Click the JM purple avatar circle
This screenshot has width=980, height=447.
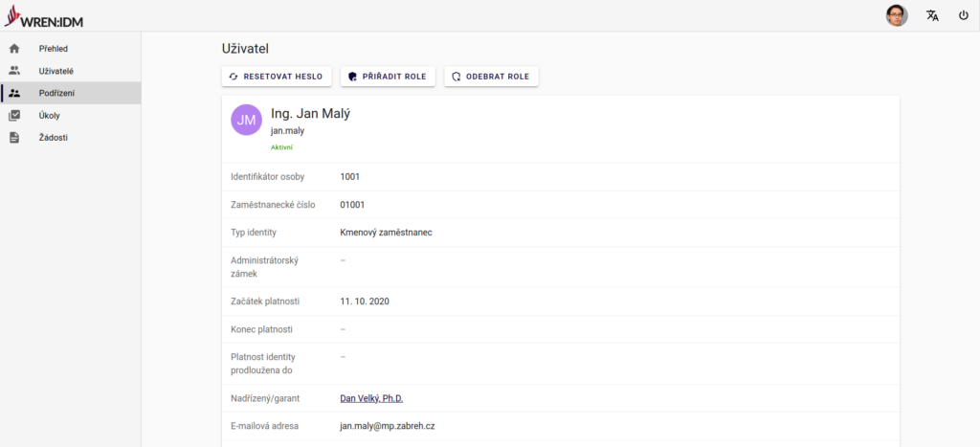tap(247, 120)
